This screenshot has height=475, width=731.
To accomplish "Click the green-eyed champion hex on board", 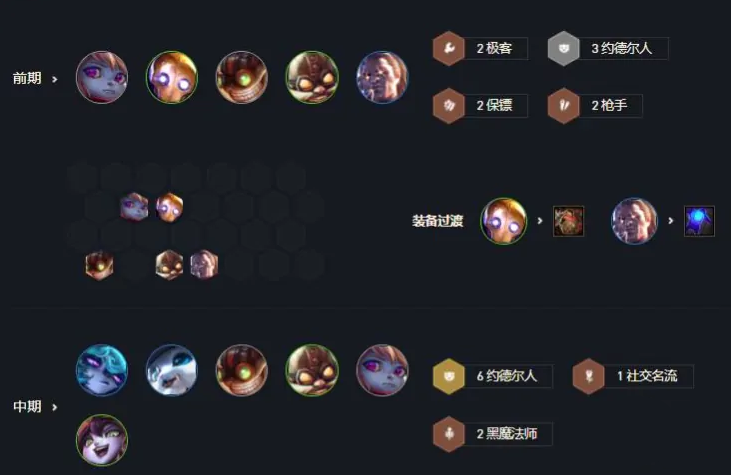I will click(99, 265).
